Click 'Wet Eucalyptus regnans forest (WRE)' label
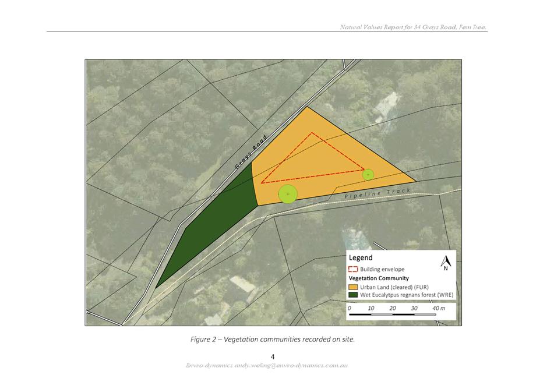This screenshot has width=554, height=392. pyautogui.click(x=407, y=295)
